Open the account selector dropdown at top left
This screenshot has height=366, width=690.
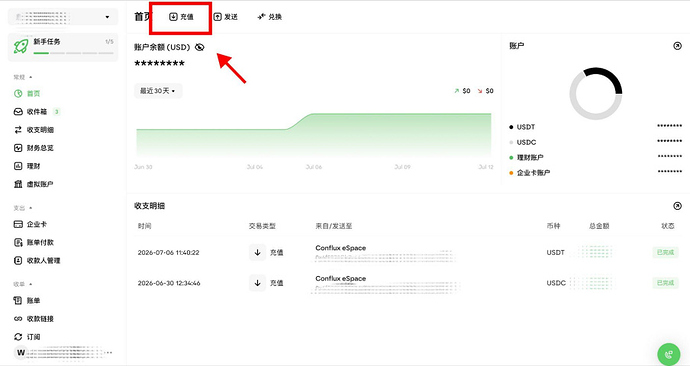[x=63, y=17]
